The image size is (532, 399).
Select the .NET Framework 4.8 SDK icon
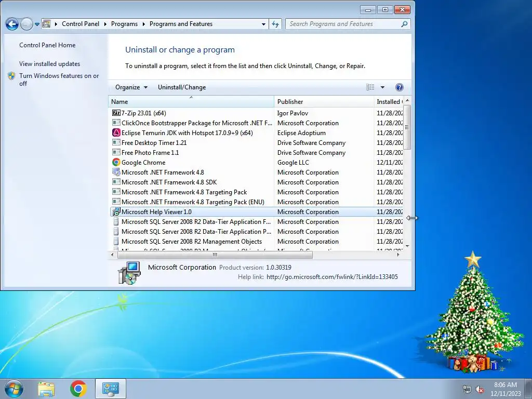click(116, 182)
